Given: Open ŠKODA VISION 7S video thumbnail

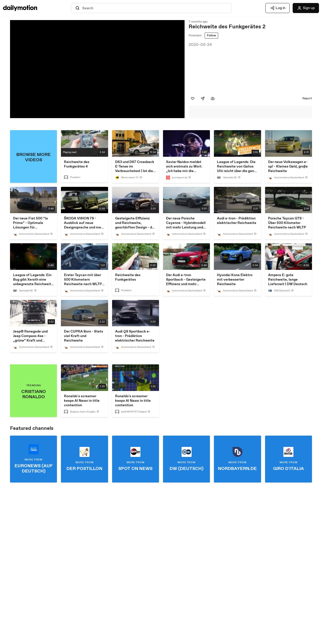Looking at the screenshot, I should (x=85, y=200).
